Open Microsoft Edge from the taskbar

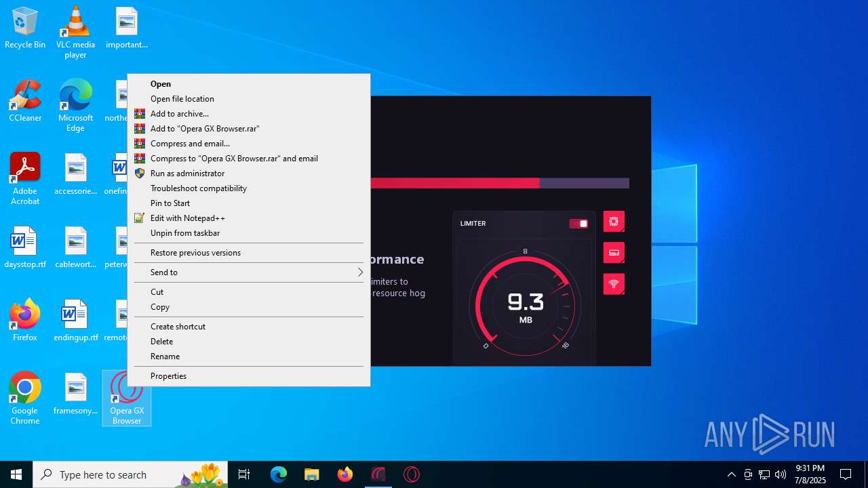click(279, 474)
